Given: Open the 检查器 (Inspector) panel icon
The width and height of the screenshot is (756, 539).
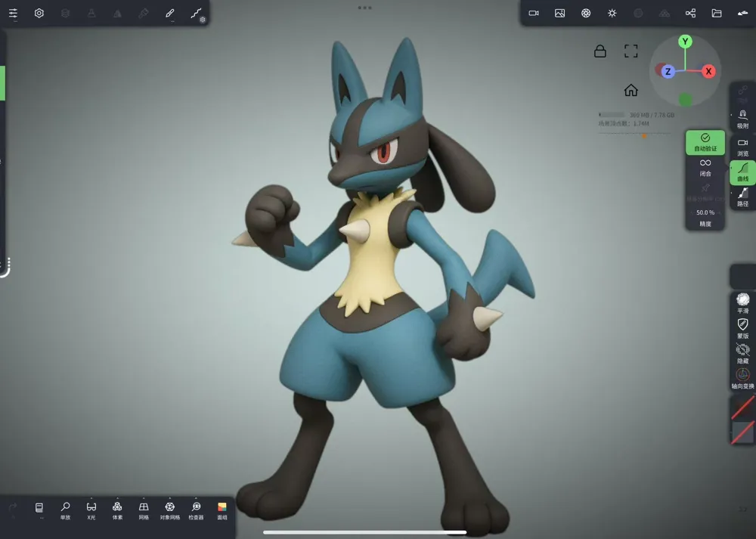Looking at the screenshot, I should tap(195, 507).
